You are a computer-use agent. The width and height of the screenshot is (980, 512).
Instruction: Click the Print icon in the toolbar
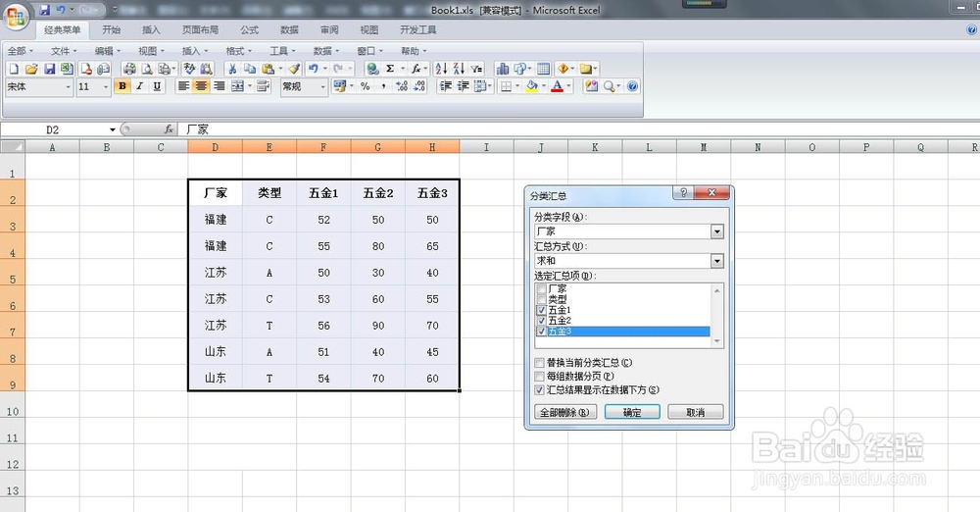[129, 69]
